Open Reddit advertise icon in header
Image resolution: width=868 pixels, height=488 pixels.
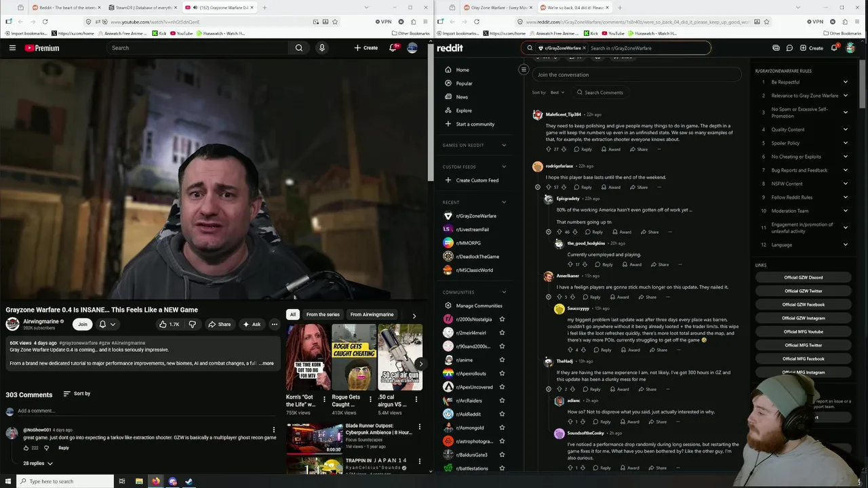(776, 48)
